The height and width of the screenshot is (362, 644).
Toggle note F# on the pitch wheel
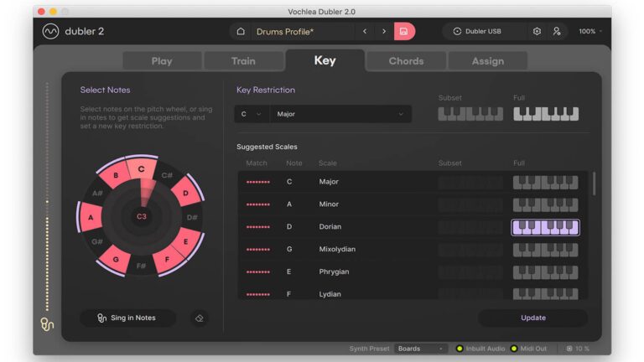141,266
